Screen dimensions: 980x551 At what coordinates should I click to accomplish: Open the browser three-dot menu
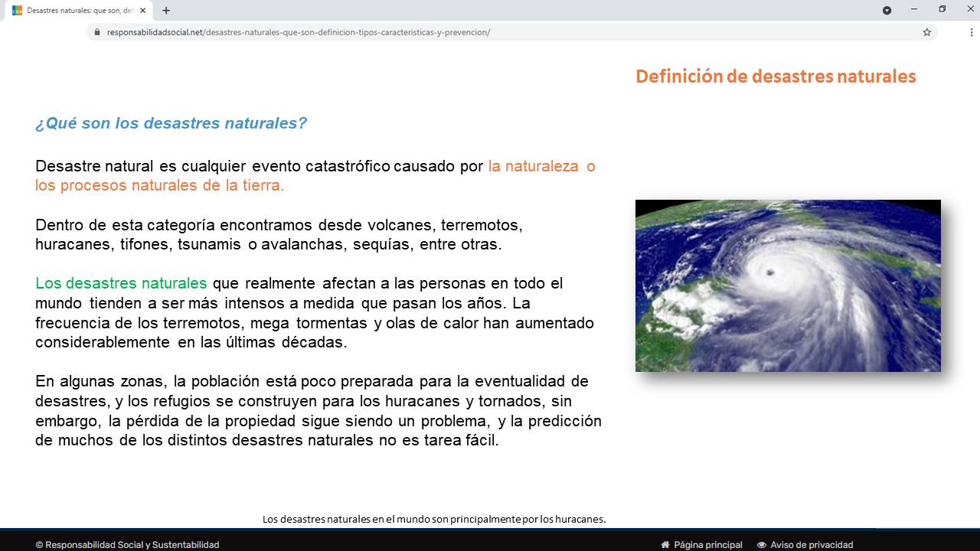click(x=972, y=32)
